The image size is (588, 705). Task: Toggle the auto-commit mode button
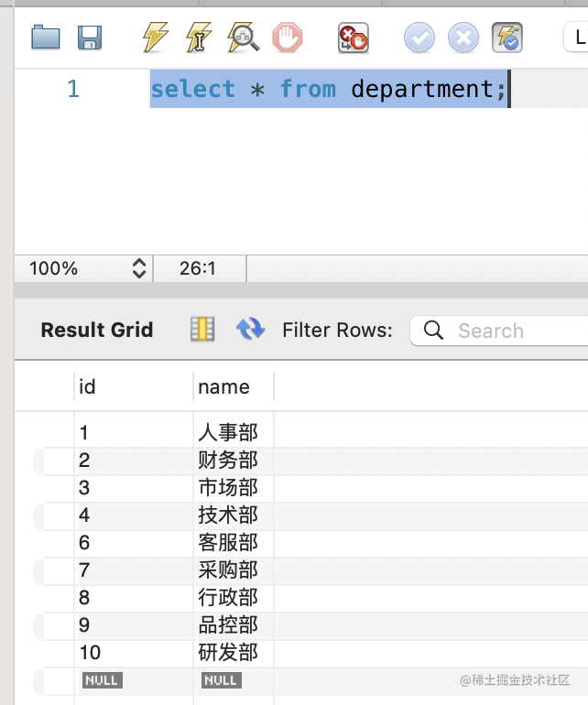pos(507,38)
